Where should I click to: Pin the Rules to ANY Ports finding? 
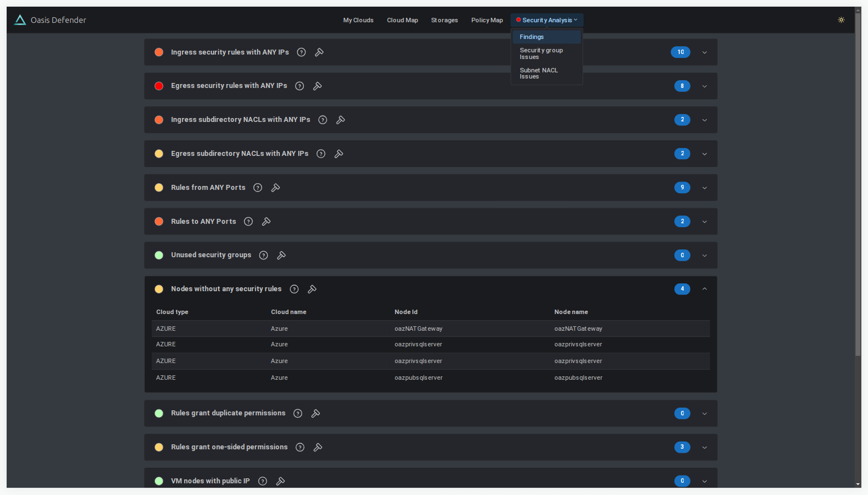tap(267, 222)
